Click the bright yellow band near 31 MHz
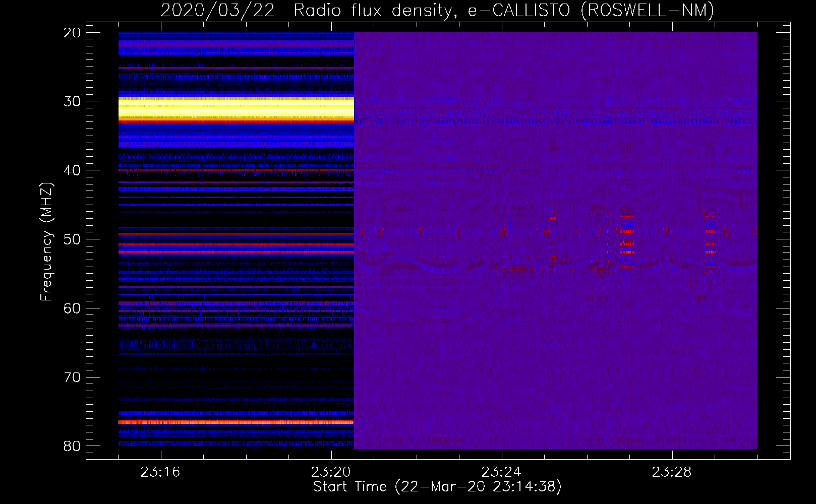816x504 pixels. (236, 108)
